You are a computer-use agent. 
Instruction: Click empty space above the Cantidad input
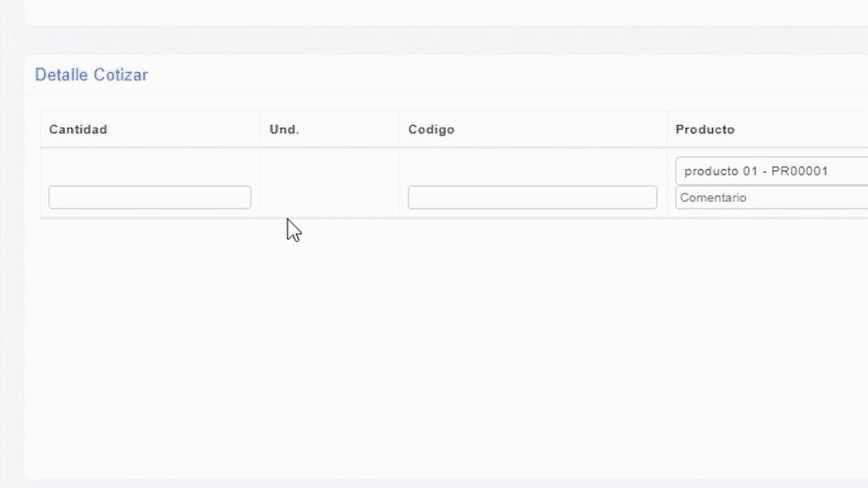tap(150, 167)
